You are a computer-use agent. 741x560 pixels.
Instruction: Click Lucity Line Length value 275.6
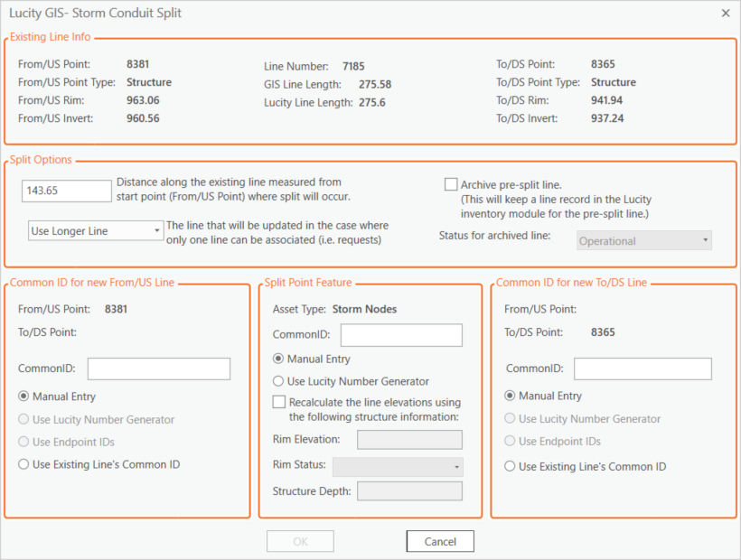pyautogui.click(x=372, y=102)
